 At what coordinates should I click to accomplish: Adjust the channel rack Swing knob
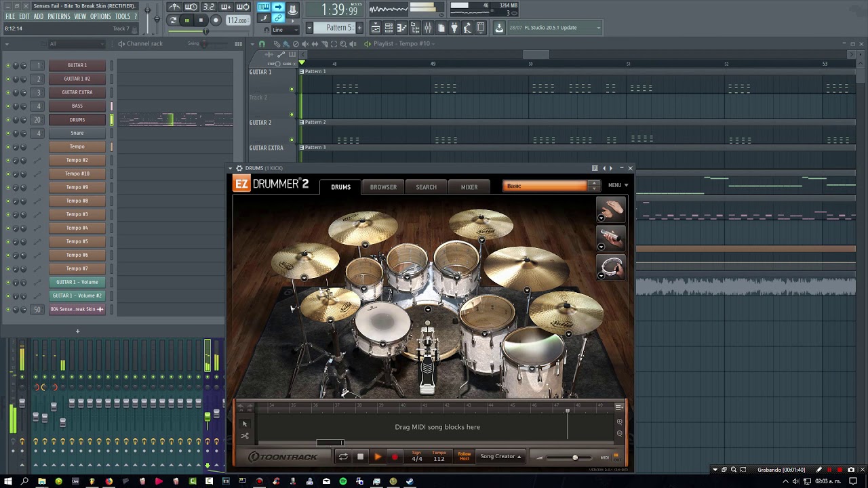pyautogui.click(x=205, y=44)
